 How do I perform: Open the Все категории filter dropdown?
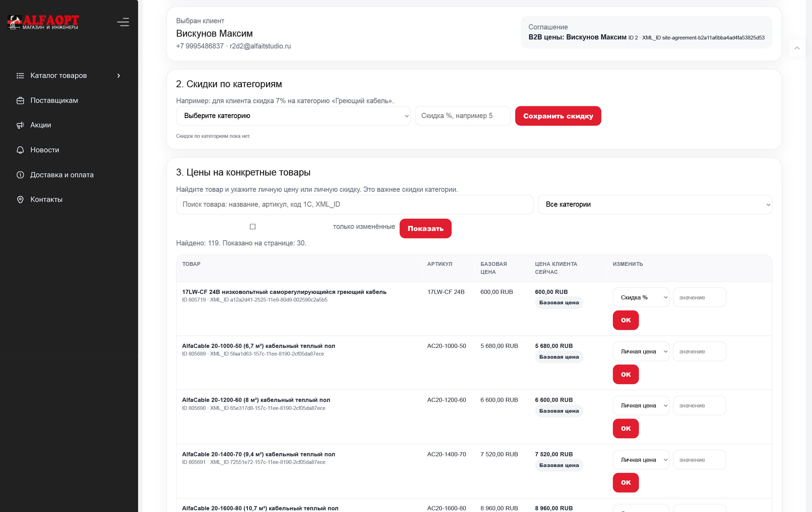click(655, 204)
